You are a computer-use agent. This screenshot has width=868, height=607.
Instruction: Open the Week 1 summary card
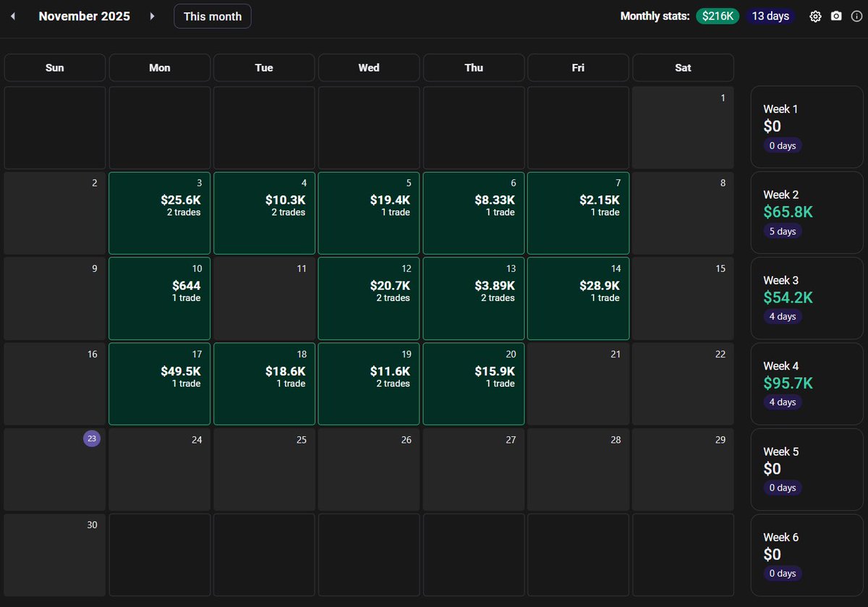point(807,127)
